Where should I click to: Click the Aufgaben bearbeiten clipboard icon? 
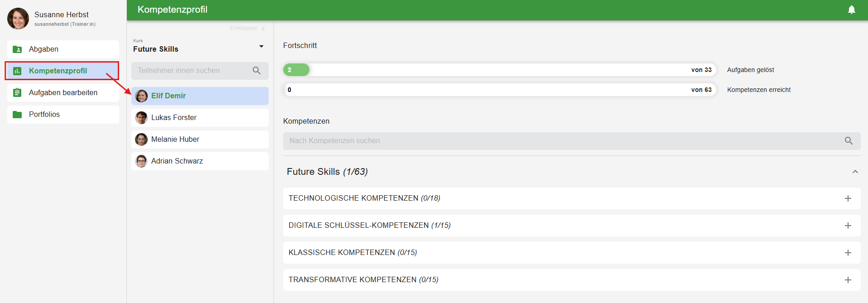coord(17,93)
